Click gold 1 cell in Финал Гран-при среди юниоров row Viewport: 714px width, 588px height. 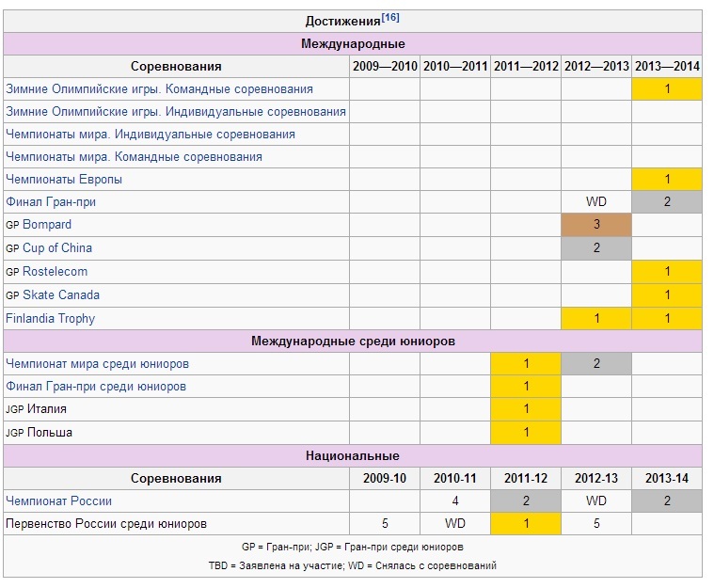(526, 387)
